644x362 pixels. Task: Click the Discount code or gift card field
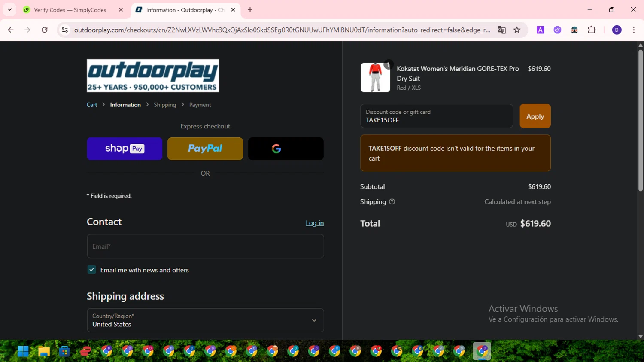click(x=437, y=116)
